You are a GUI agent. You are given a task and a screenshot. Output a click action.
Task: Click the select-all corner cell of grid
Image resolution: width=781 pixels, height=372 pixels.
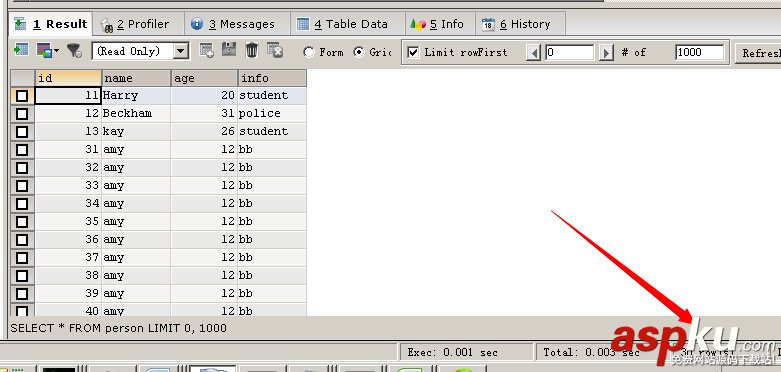(22, 78)
